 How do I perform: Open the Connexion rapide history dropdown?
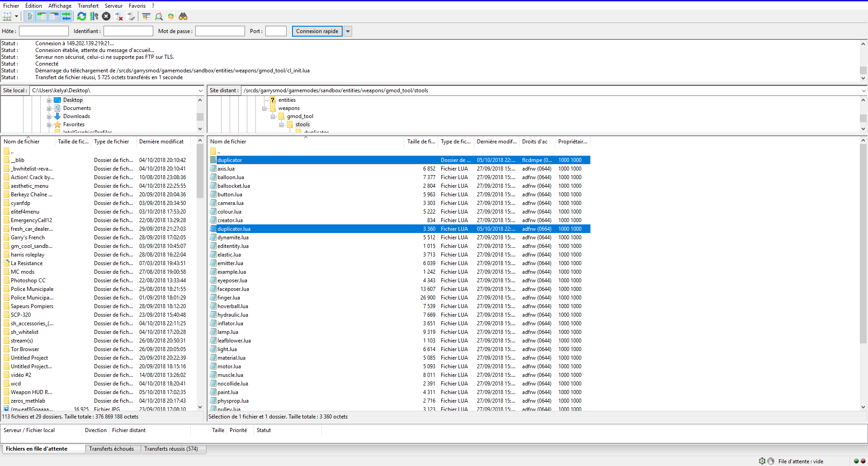pos(348,31)
